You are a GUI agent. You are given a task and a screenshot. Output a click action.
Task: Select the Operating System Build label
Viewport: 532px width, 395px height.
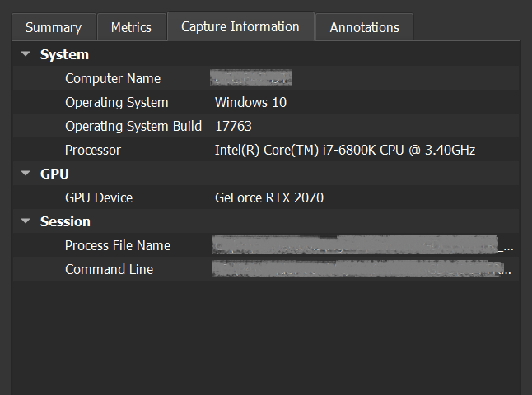pos(133,127)
